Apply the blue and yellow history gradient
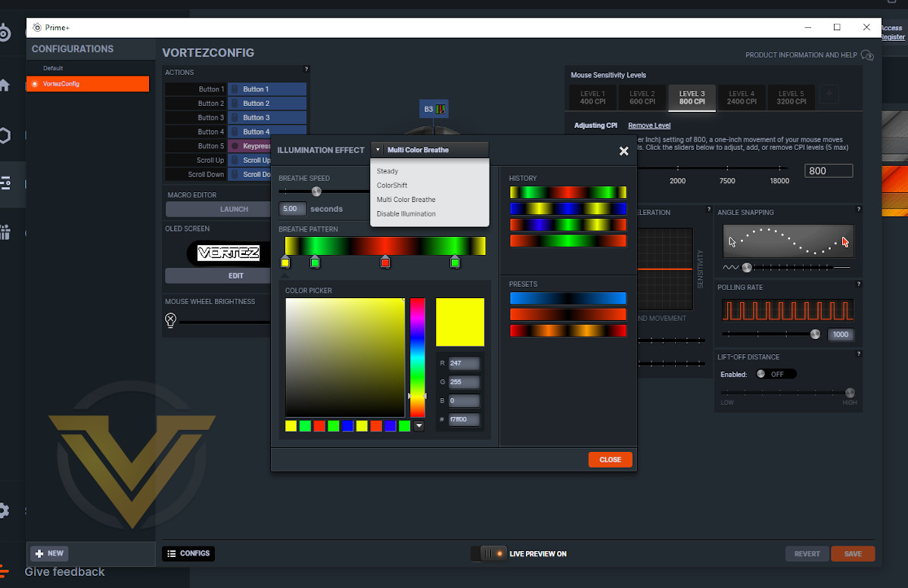This screenshot has width=908, height=588. [568, 208]
